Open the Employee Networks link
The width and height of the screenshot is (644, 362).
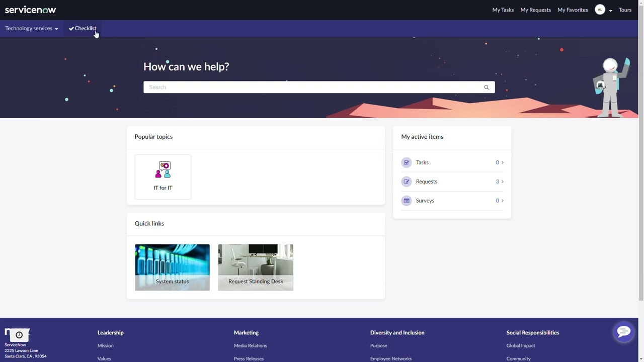[391, 358]
